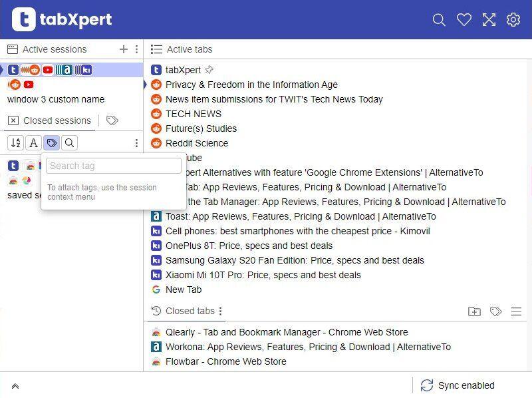Click the Active tabs header label
Screen dimensions: 532x398
pyautogui.click(x=190, y=49)
